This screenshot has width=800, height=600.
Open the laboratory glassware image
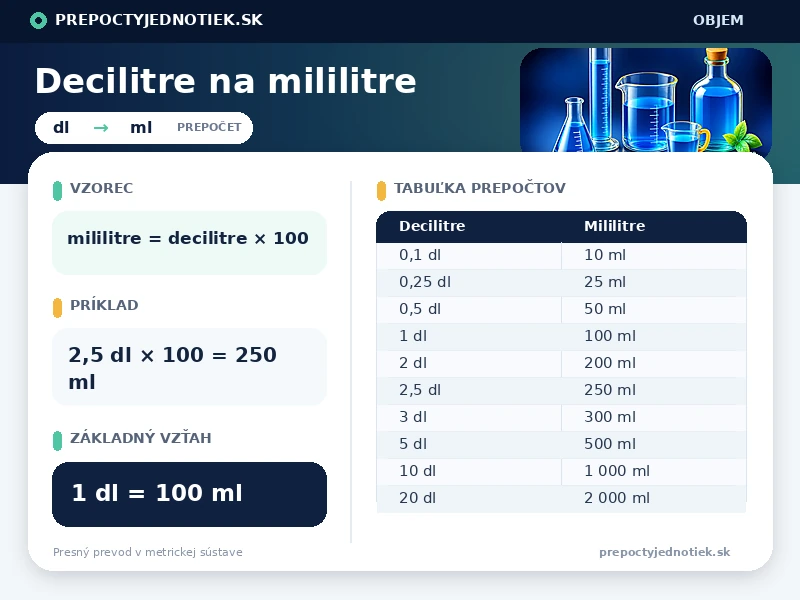(x=645, y=100)
